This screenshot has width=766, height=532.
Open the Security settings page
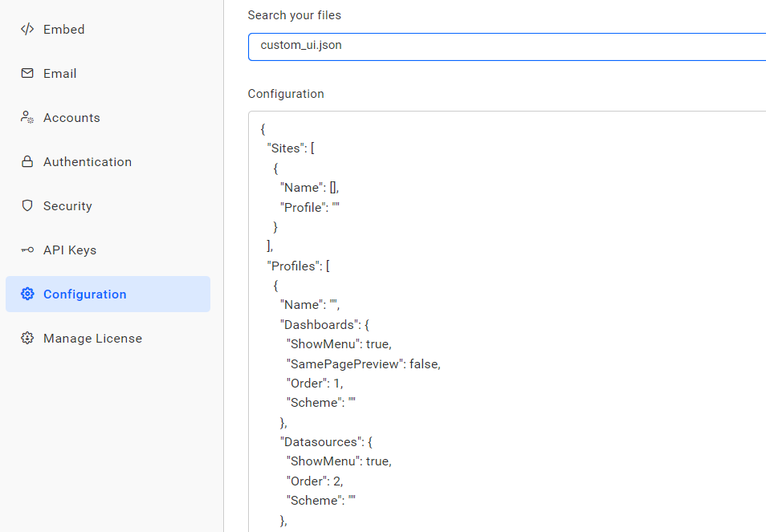point(67,205)
